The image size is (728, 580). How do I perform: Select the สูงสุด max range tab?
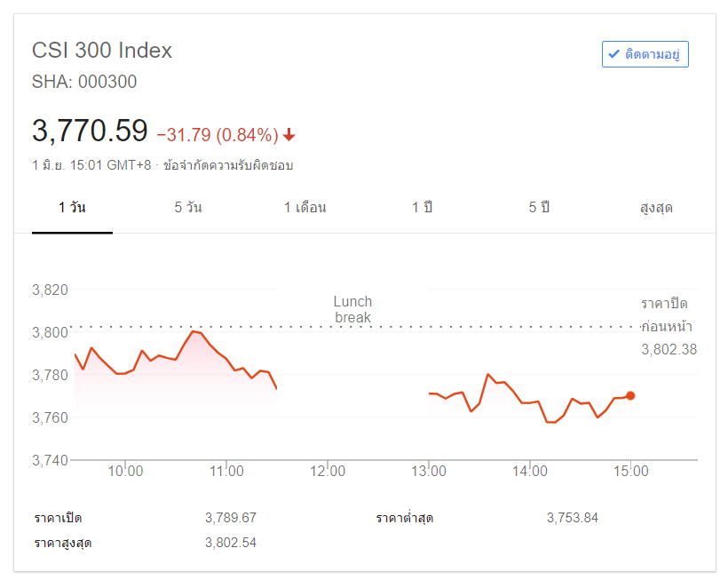coord(656,208)
